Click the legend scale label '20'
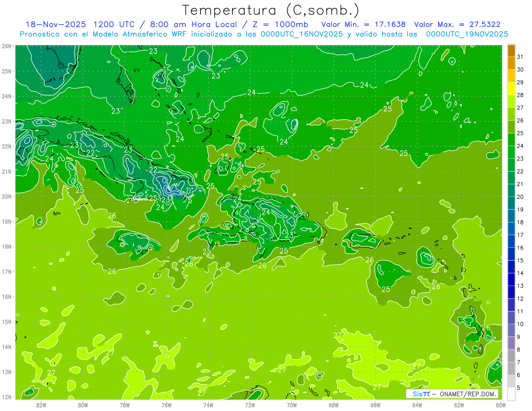 click(520, 197)
